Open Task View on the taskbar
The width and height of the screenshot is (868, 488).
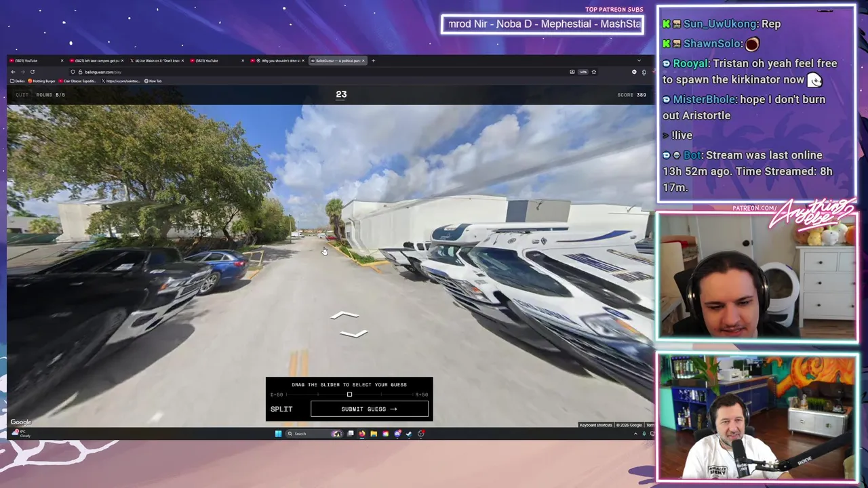click(x=350, y=434)
